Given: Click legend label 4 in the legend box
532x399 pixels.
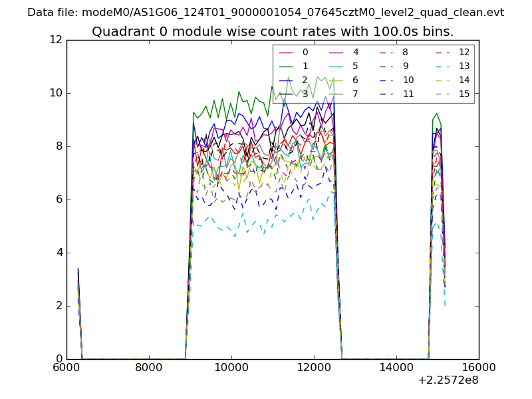Looking at the screenshot, I should [355, 52].
